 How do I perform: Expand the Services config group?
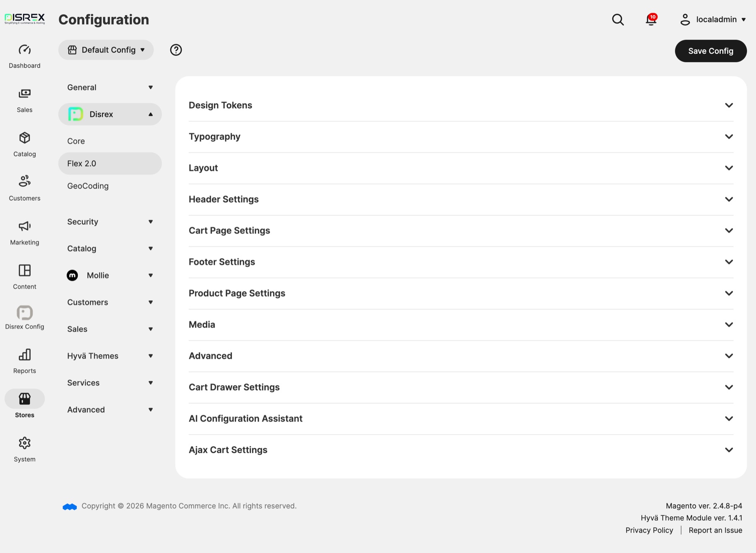pos(110,383)
